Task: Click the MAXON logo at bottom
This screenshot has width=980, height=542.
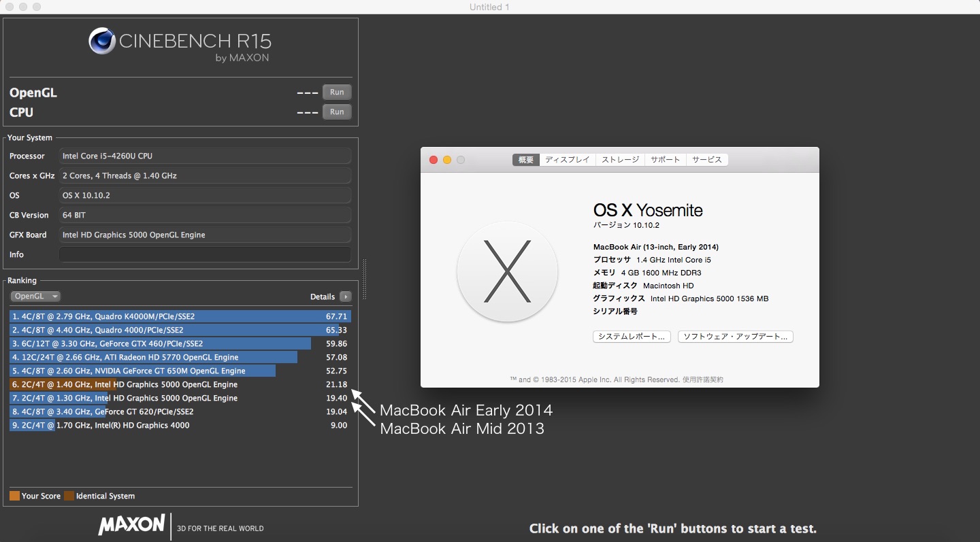Action: (131, 524)
